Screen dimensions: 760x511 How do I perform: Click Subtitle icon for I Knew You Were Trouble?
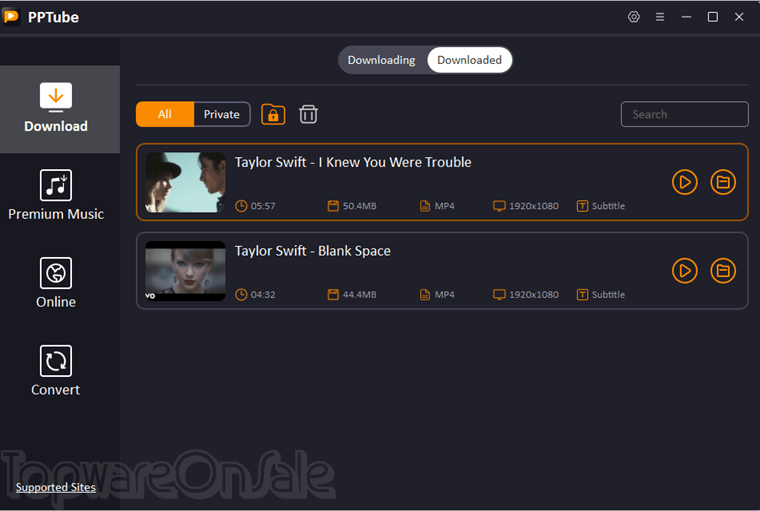point(582,206)
